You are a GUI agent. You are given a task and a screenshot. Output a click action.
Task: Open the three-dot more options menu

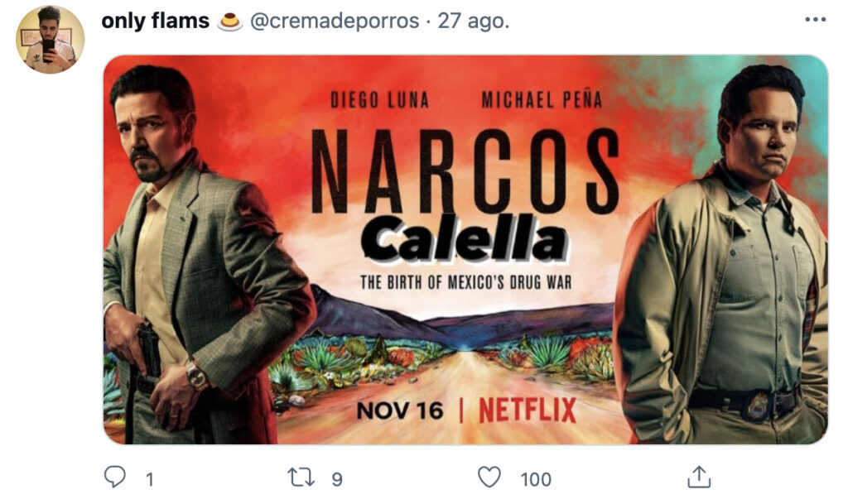(815, 20)
